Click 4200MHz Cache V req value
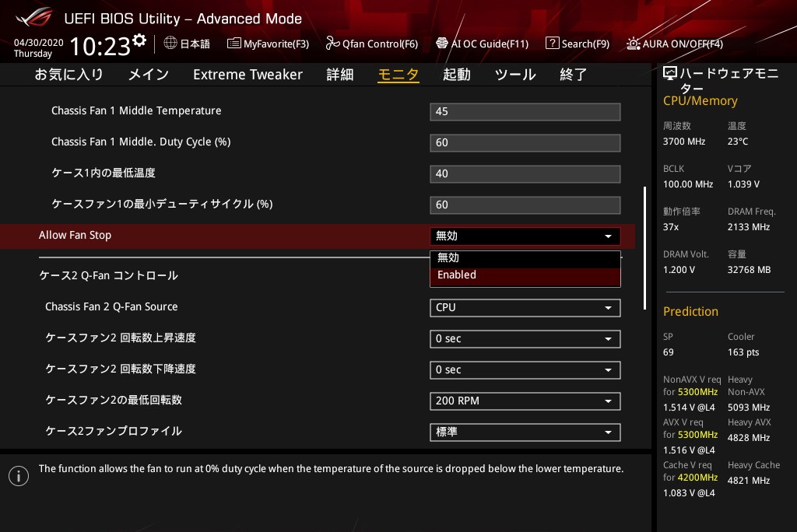This screenshot has width=797, height=532. click(697, 477)
